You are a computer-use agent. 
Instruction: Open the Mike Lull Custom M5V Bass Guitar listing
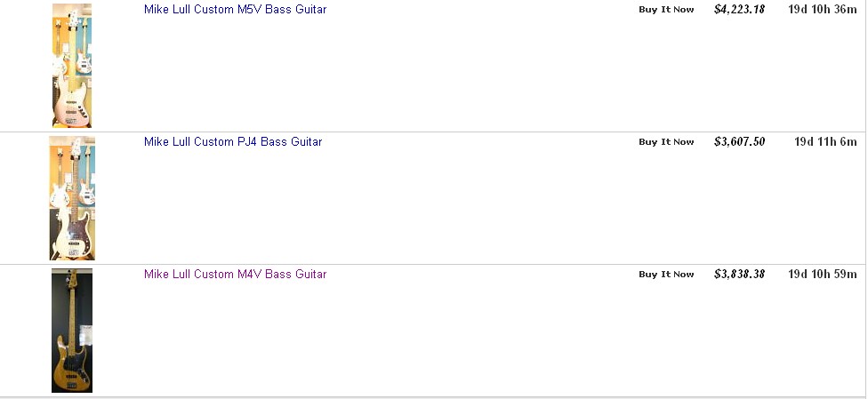[236, 10]
